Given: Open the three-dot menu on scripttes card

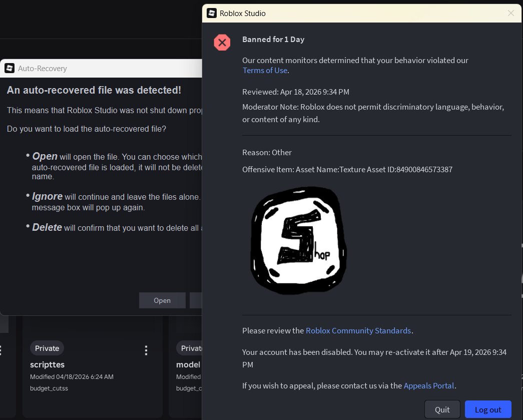Looking at the screenshot, I should (146, 350).
